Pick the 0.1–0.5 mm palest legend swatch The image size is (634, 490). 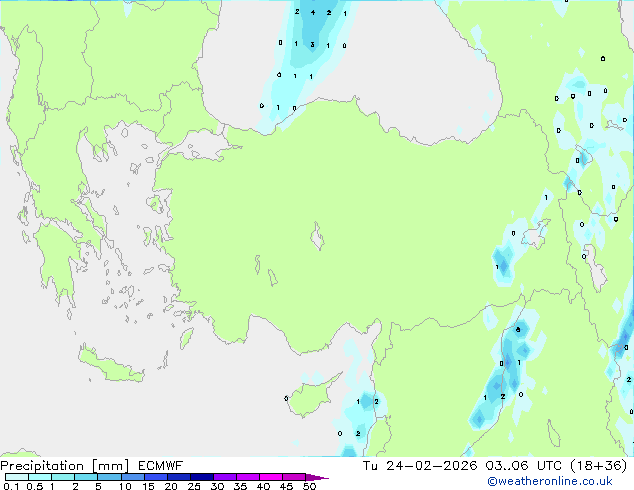[17, 477]
